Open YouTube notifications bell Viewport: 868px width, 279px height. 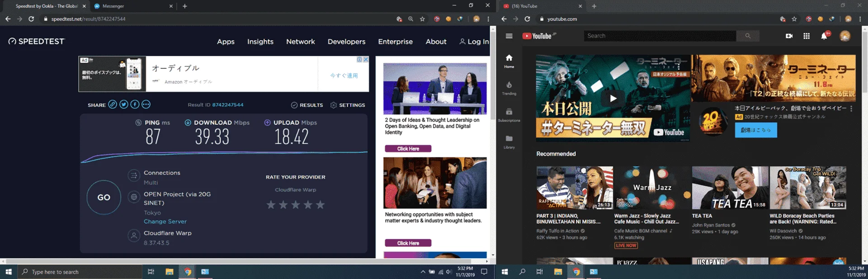click(824, 36)
